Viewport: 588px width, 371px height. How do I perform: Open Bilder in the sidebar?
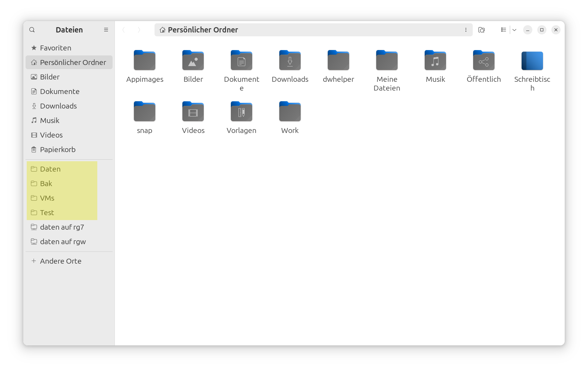click(69, 77)
